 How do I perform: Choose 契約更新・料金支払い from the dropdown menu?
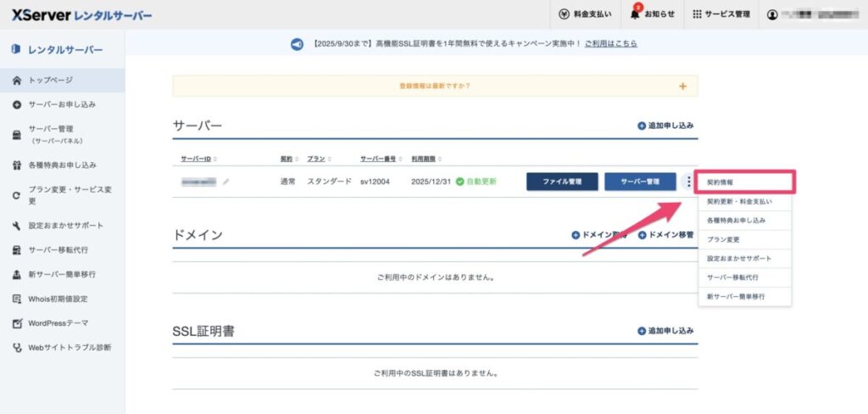coord(744,202)
